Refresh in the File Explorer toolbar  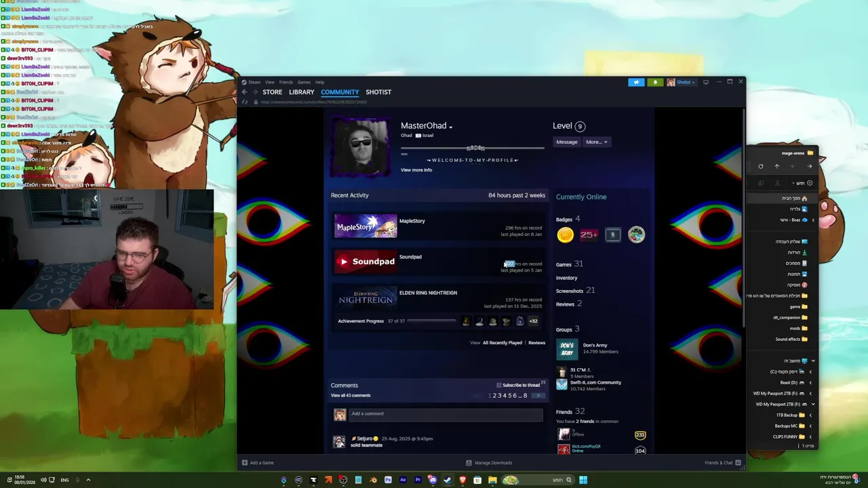tap(761, 166)
